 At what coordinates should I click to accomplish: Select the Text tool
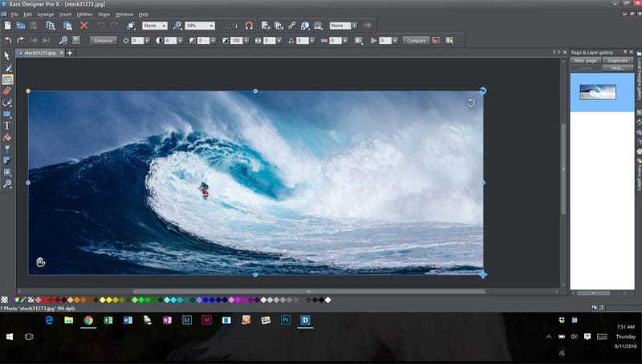click(x=7, y=126)
